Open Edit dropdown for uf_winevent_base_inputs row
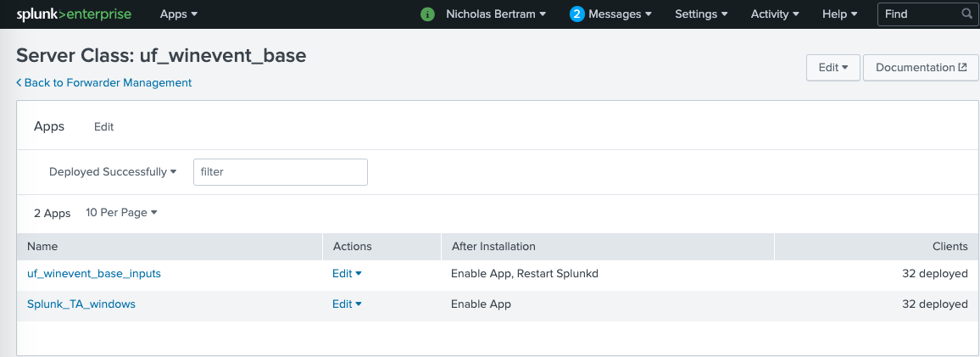 [x=347, y=274]
